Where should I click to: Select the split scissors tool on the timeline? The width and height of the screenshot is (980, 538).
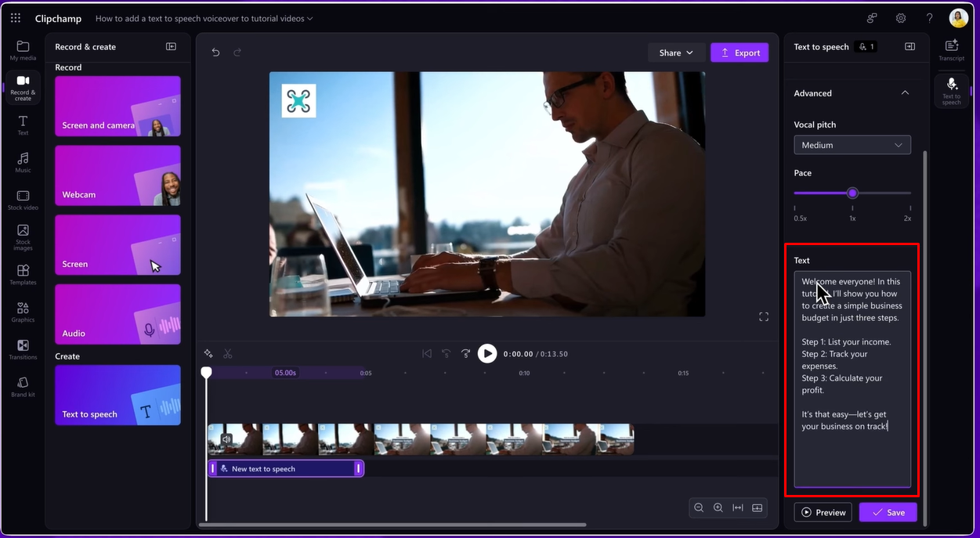pos(228,353)
